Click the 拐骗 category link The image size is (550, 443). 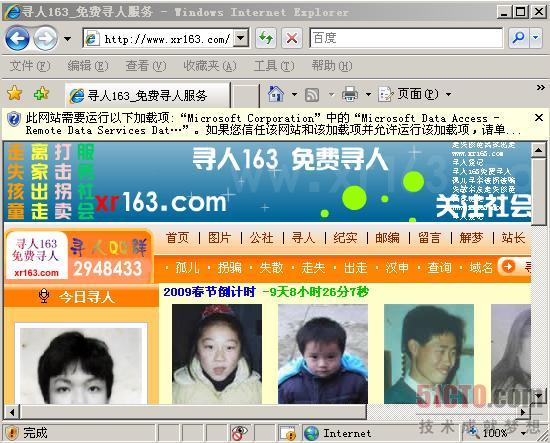230,268
